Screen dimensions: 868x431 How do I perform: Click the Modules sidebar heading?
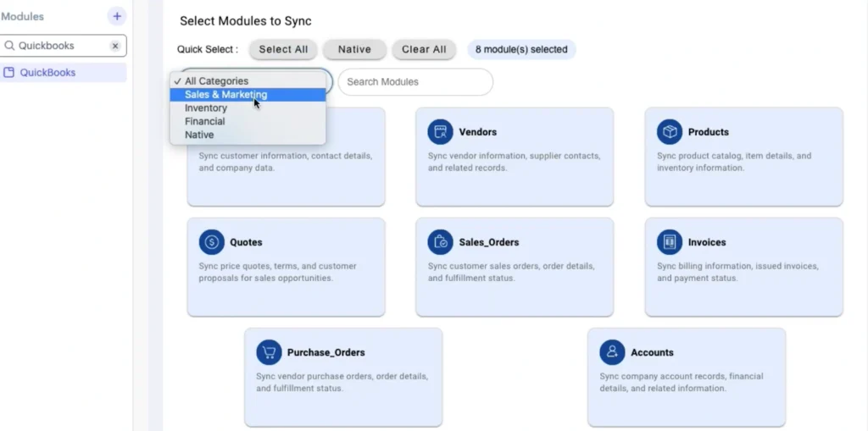pyautogui.click(x=22, y=17)
